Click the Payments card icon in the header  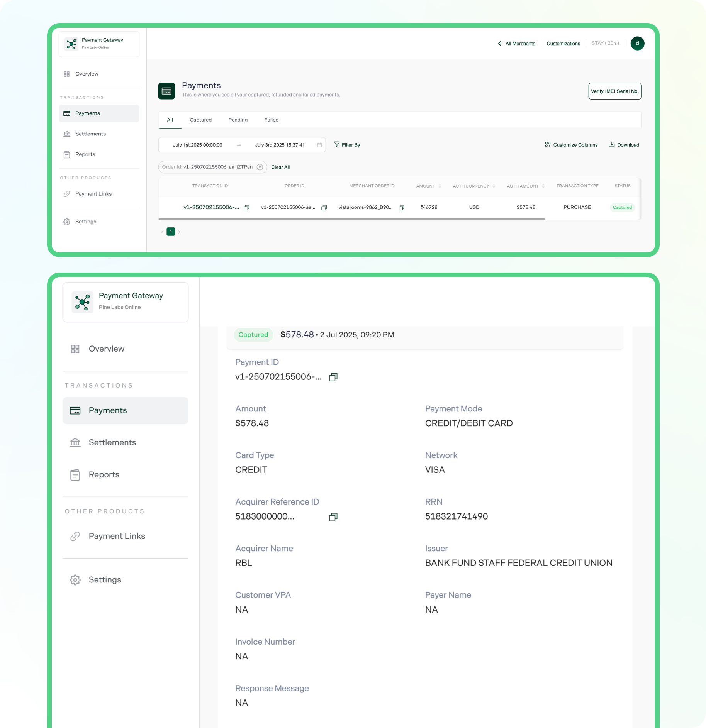click(166, 91)
